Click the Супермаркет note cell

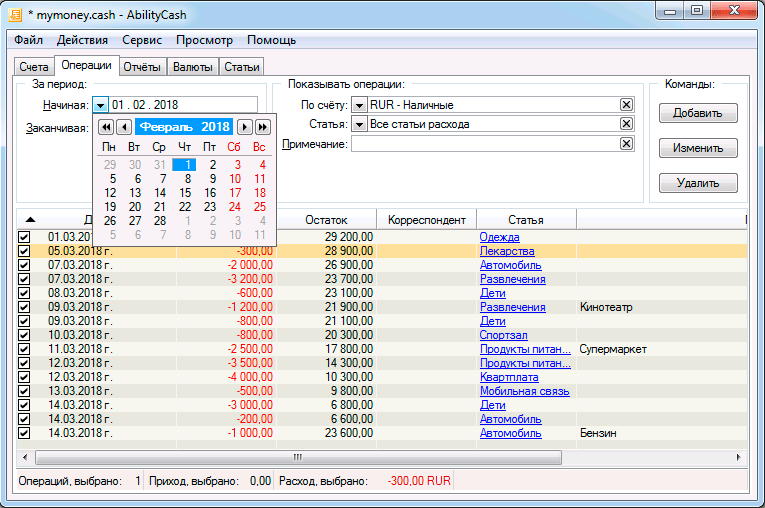coord(613,349)
